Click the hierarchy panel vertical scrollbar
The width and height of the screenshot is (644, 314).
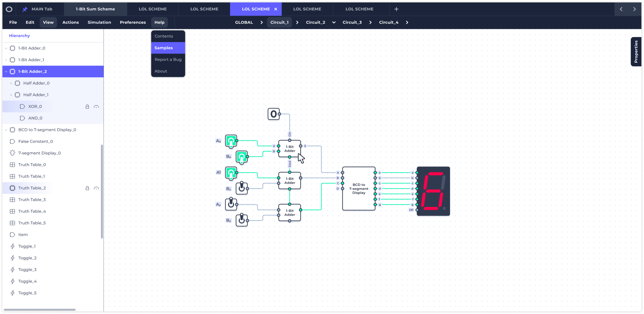point(102,191)
